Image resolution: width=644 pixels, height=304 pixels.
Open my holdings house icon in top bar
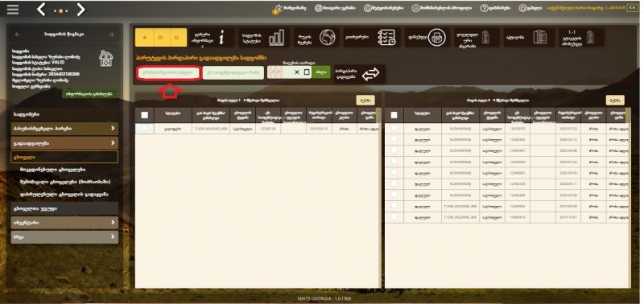tap(318, 8)
